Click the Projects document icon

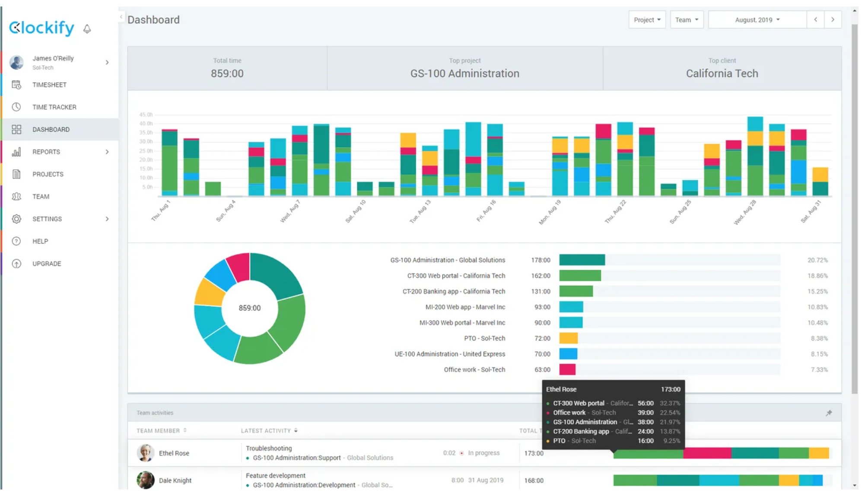(16, 174)
